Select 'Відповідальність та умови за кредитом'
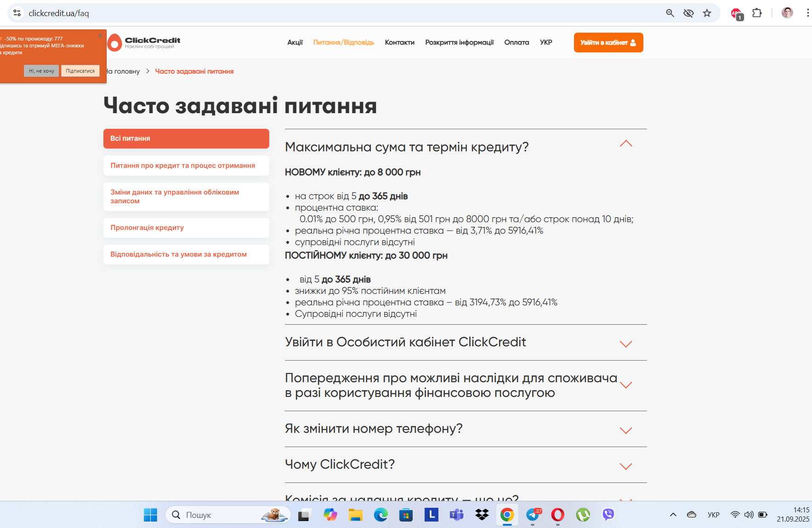Viewport: 812px width, 528px height. pyautogui.click(x=186, y=254)
